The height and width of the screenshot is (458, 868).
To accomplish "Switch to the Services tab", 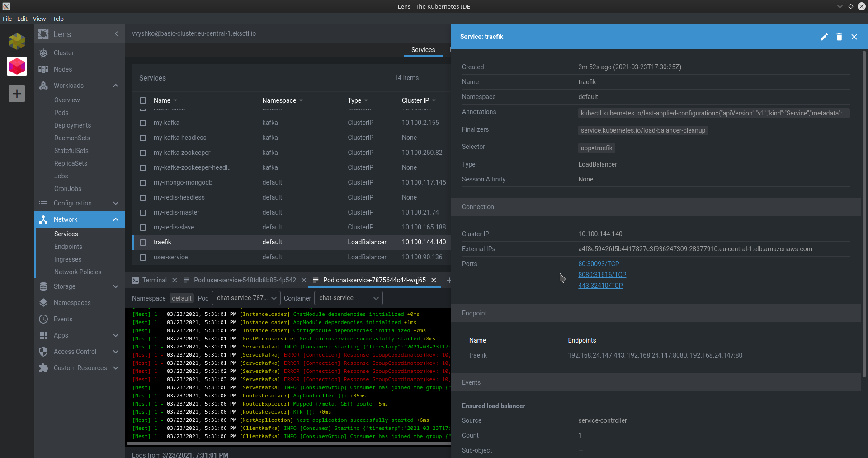I will coord(423,50).
